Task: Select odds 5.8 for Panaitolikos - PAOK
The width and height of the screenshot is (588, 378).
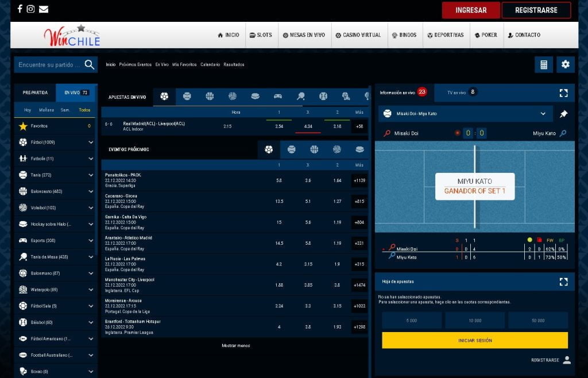Action: pos(279,180)
